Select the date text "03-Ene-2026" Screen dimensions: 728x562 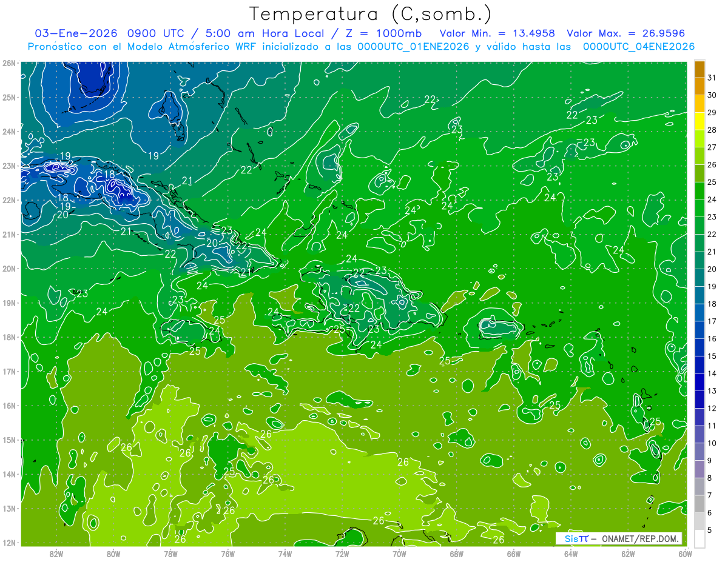(75, 33)
